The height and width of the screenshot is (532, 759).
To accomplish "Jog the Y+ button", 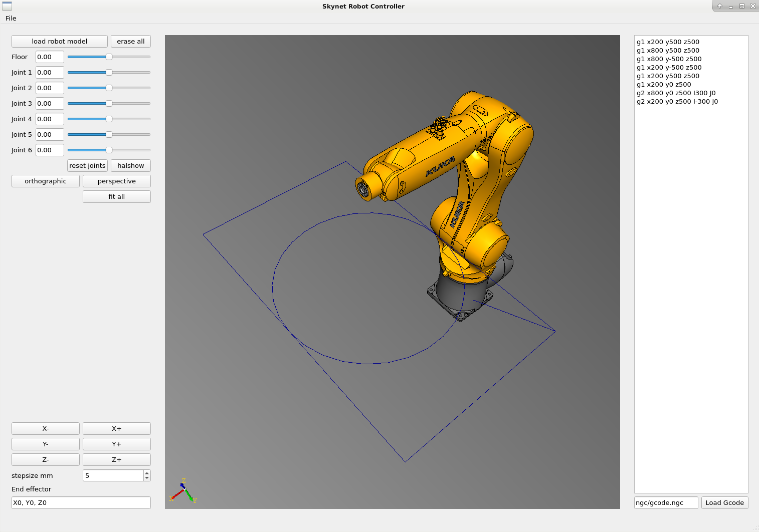I will click(x=117, y=444).
